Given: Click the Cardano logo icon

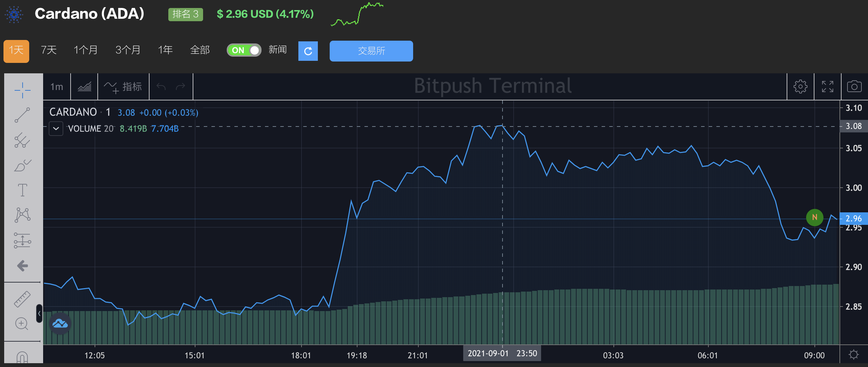Looking at the screenshot, I should coord(14,14).
